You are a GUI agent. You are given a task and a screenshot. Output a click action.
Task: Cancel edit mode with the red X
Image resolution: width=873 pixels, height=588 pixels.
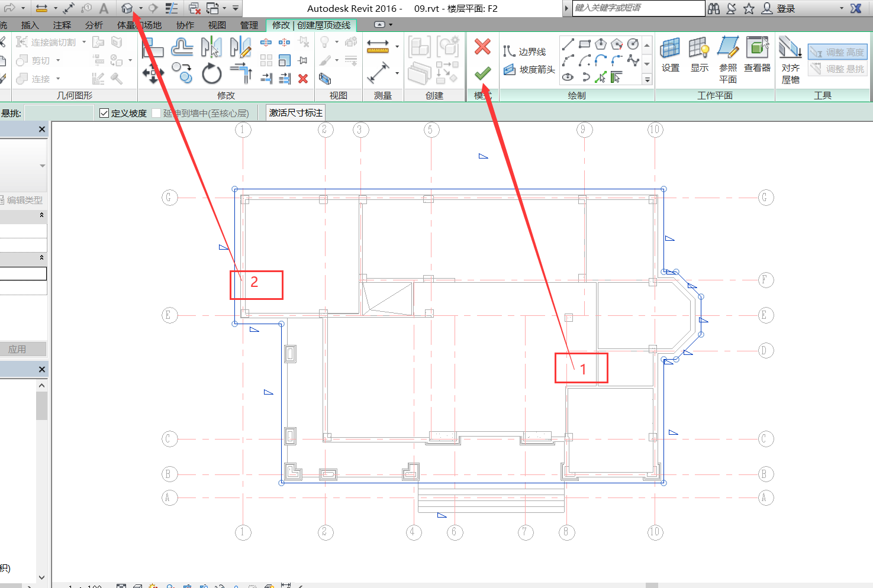coord(483,47)
